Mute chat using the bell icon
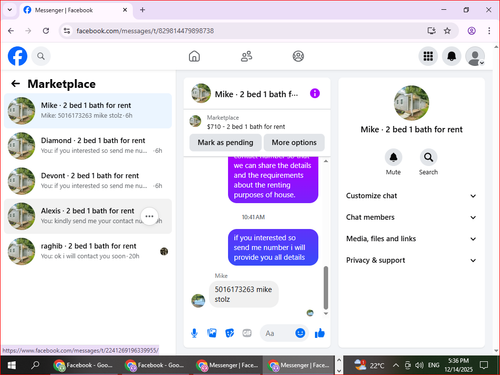Image resolution: width=500 pixels, height=375 pixels. (393, 157)
